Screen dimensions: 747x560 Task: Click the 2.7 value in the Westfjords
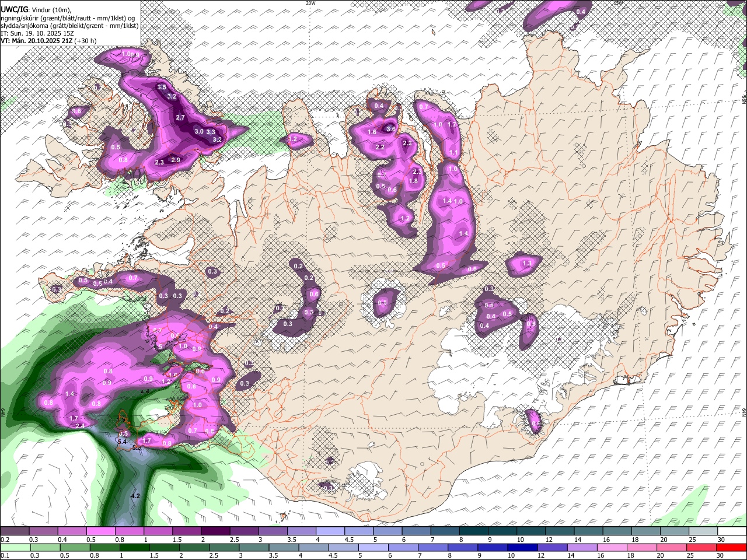point(180,118)
